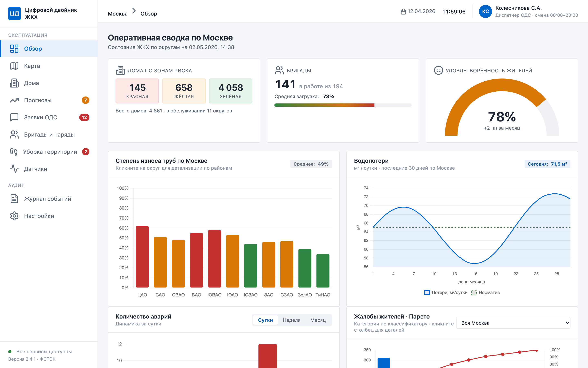Click the Все сервисы доступны status text
The width and height of the screenshot is (588, 368).
[x=44, y=351]
